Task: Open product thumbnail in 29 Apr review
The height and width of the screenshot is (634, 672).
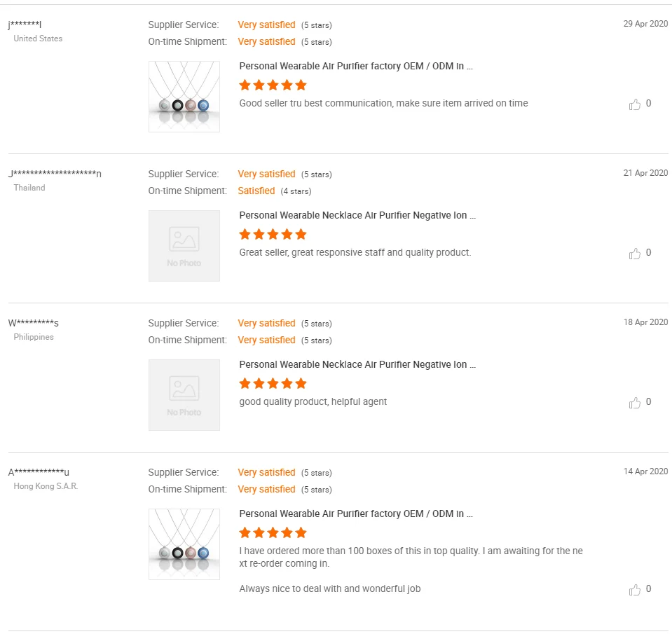Action: (184, 97)
